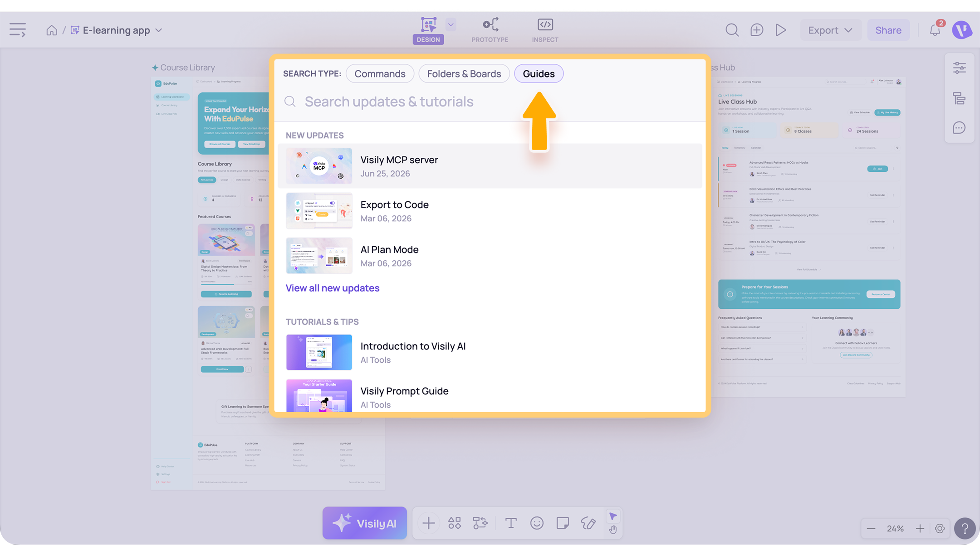Open canvas settings gear icon
Image resolution: width=980 pixels, height=545 pixels.
pos(940,529)
